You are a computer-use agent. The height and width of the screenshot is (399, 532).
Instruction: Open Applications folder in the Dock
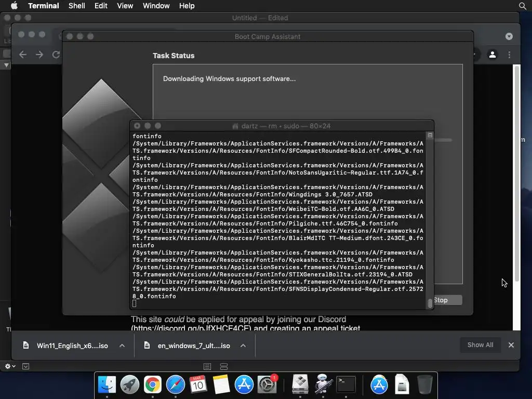[379, 384]
